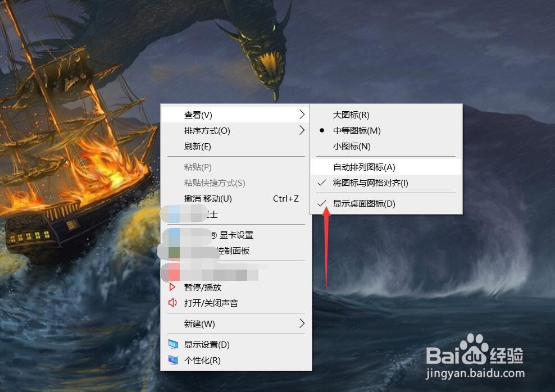The image size is (555, 392).
Task: Open 显卡设置 menu entry
Action: click(236, 235)
